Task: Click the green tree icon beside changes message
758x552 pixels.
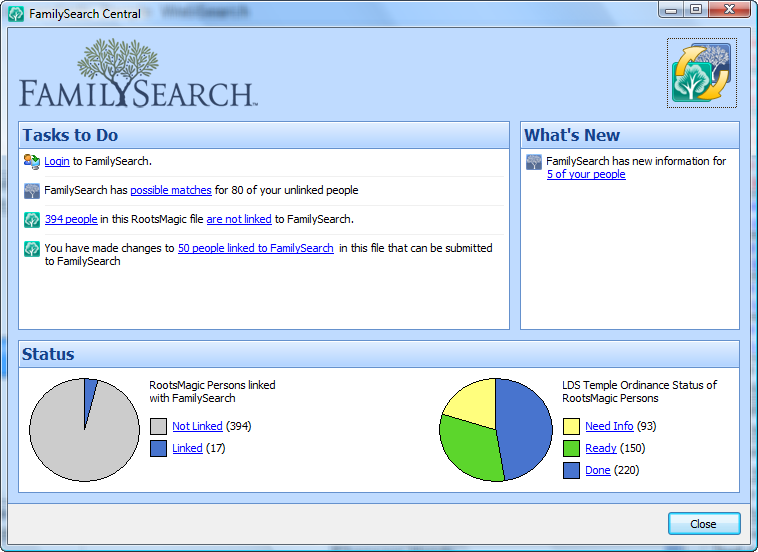Action: (32, 248)
